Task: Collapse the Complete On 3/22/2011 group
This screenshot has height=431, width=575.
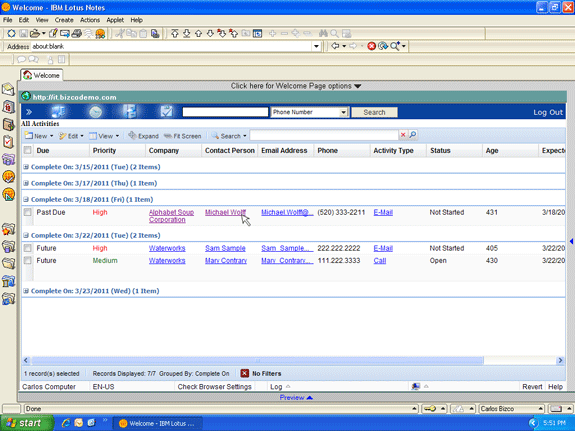Action: [x=26, y=235]
